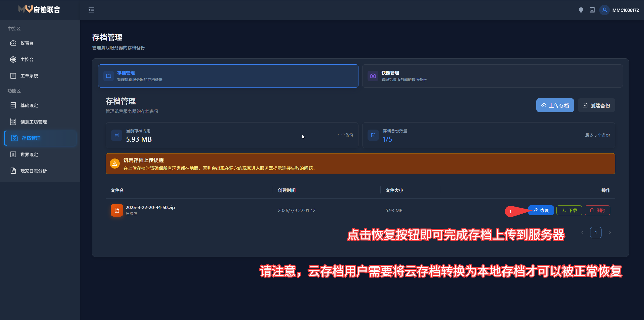Click the 创意工坊管理 icon
644x320 pixels.
tap(13, 122)
